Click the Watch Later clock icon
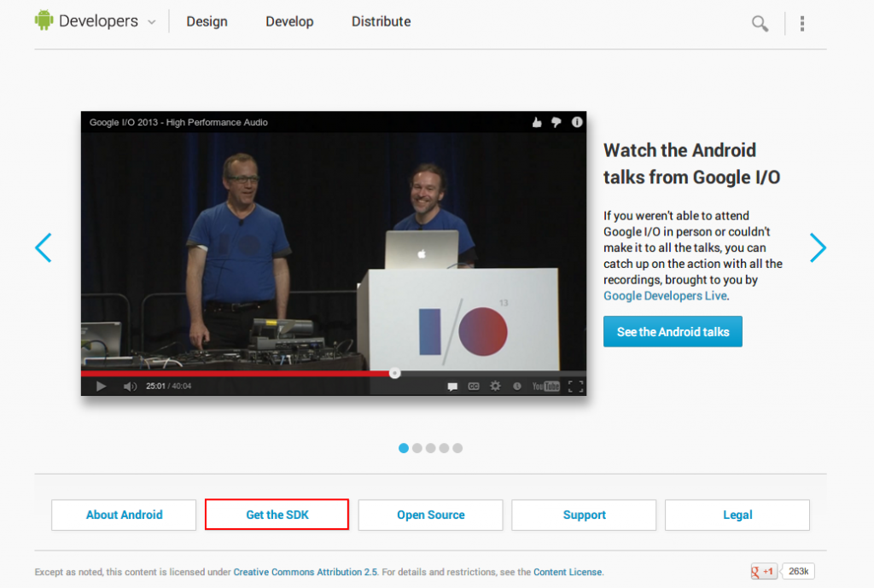874x588 pixels. (x=516, y=387)
